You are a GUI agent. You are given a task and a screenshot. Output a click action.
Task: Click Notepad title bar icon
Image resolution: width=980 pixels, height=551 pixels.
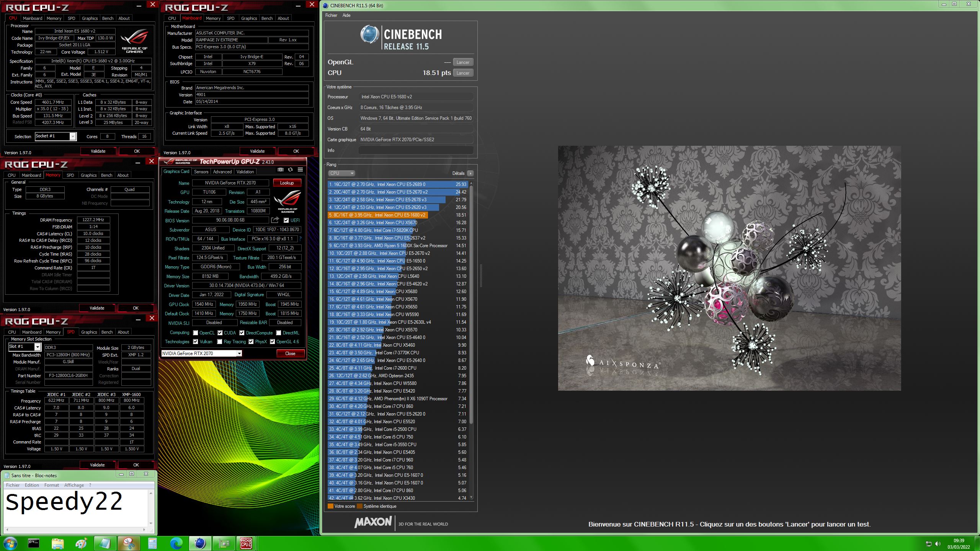[7, 475]
